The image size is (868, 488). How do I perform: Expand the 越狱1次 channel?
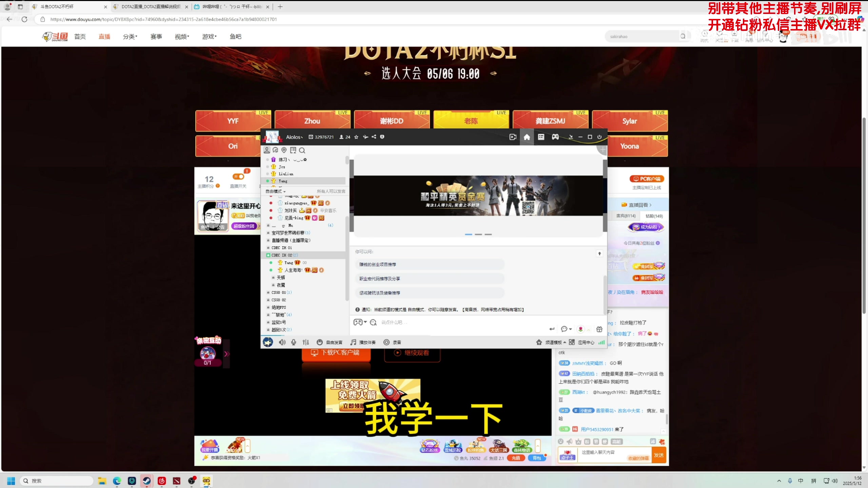(x=281, y=330)
